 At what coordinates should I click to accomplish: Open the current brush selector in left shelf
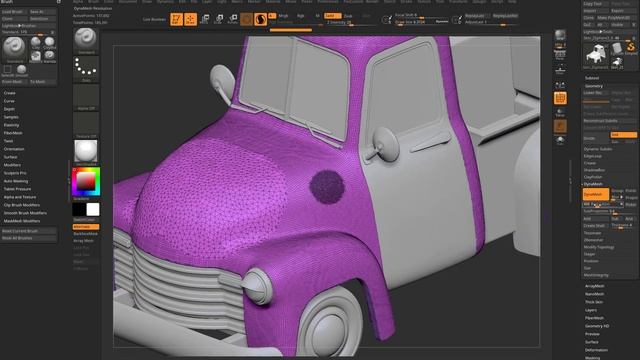tap(86, 41)
